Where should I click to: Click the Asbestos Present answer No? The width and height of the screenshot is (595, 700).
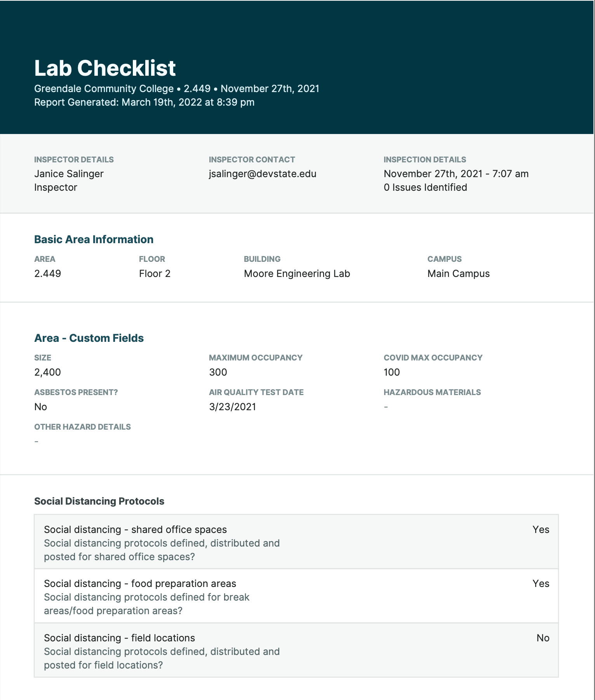pyautogui.click(x=40, y=407)
